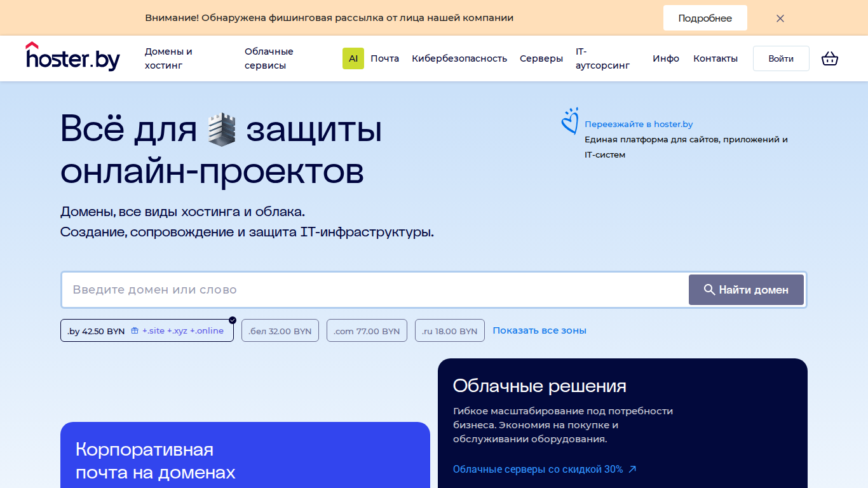Screen dimensions: 868x488
Task: Click the Найти домен search button
Action: pos(746,290)
